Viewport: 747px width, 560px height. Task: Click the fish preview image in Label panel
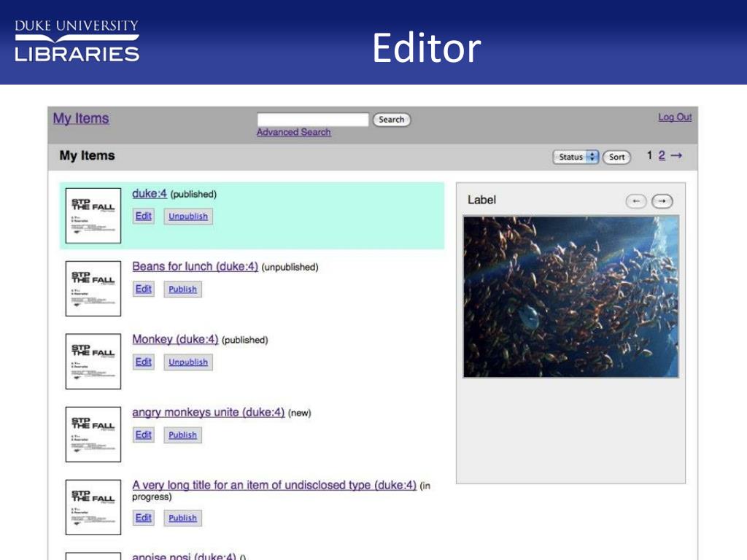(570, 297)
